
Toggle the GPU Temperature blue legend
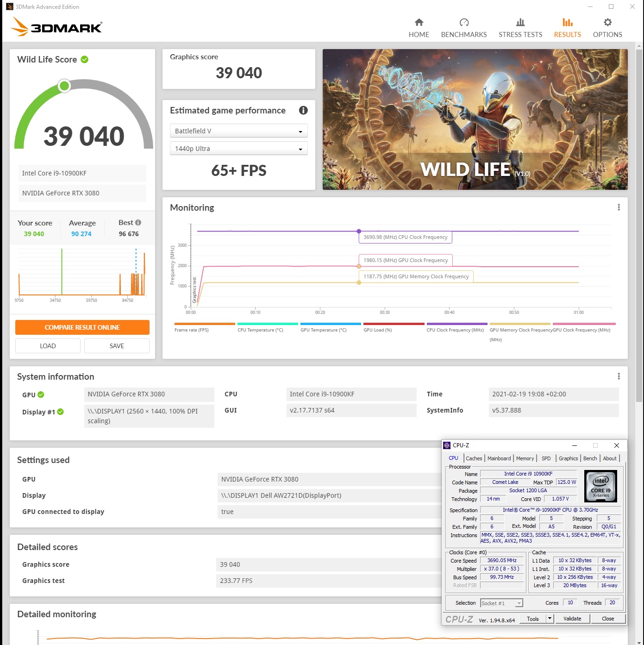[x=331, y=327]
